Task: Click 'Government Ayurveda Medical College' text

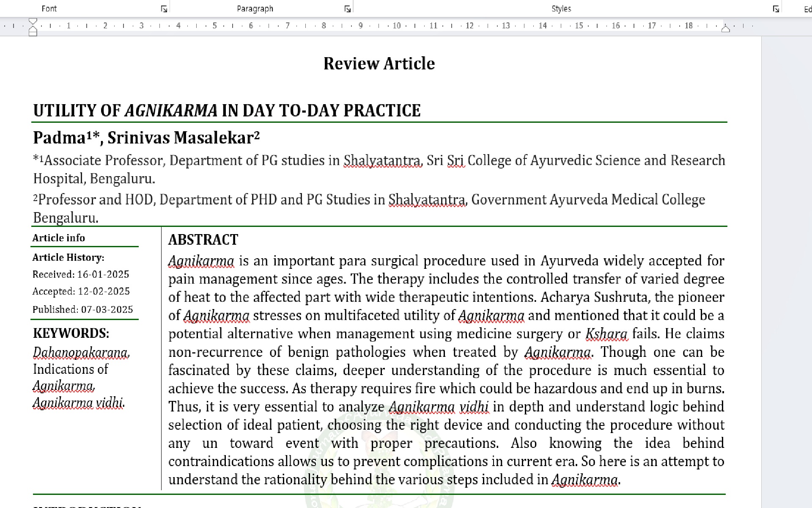Action: (x=588, y=199)
